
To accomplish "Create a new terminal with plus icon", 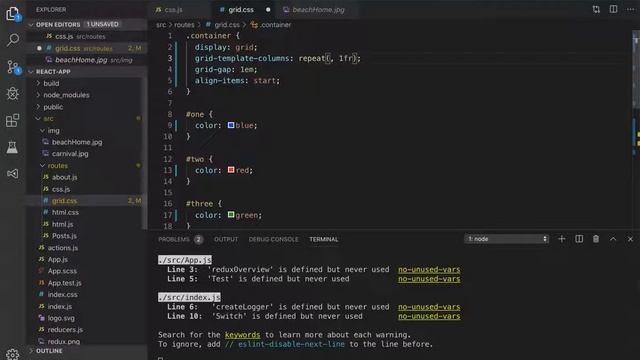I will [x=562, y=239].
